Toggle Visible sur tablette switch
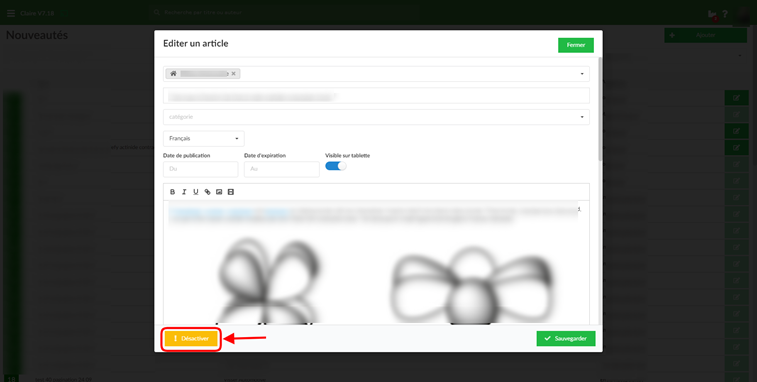The image size is (757, 382). [336, 166]
